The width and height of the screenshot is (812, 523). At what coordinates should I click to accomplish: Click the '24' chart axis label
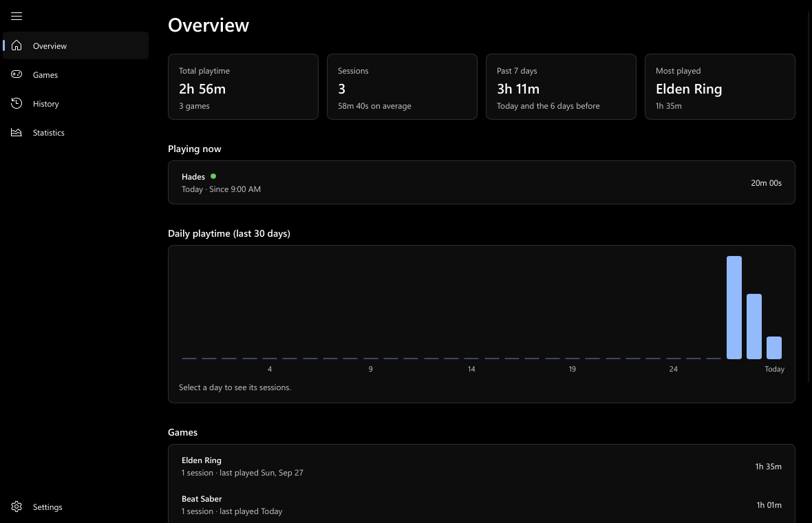(x=673, y=369)
